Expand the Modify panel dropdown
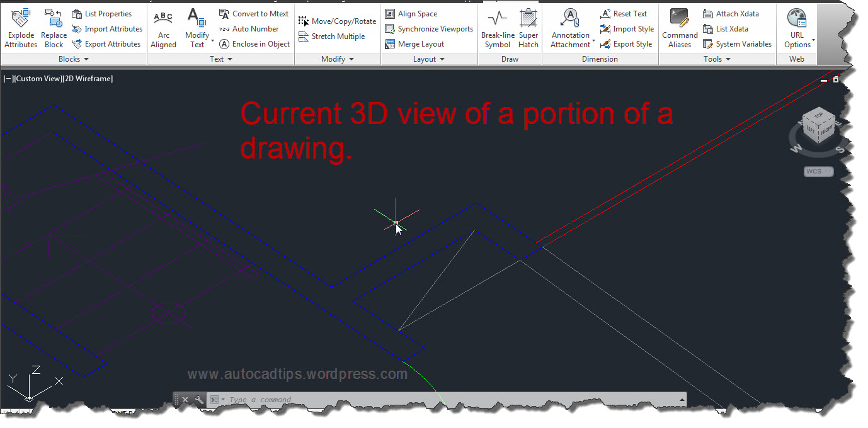This screenshot has width=868, height=428. pos(351,59)
